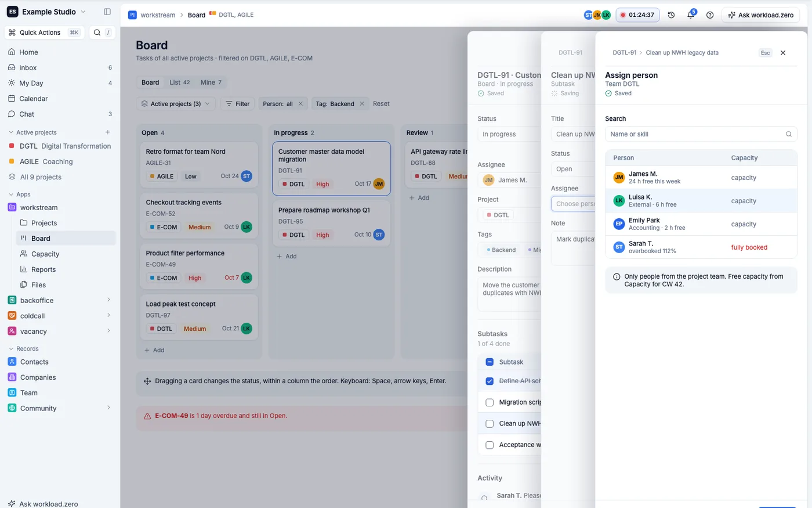This screenshot has width=812, height=508.
Task: Check the Acceptance subtask checkbox
Action: point(490,445)
